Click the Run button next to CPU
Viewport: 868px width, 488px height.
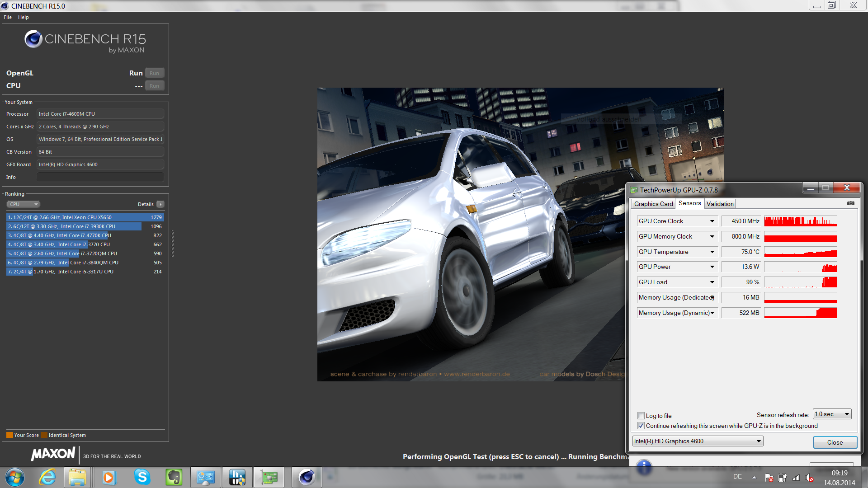point(154,86)
